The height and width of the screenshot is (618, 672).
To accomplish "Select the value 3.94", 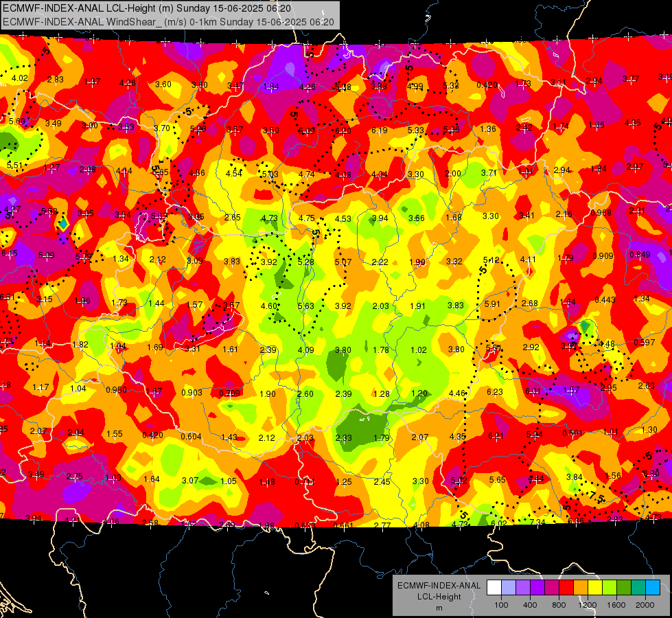I will [380, 218].
